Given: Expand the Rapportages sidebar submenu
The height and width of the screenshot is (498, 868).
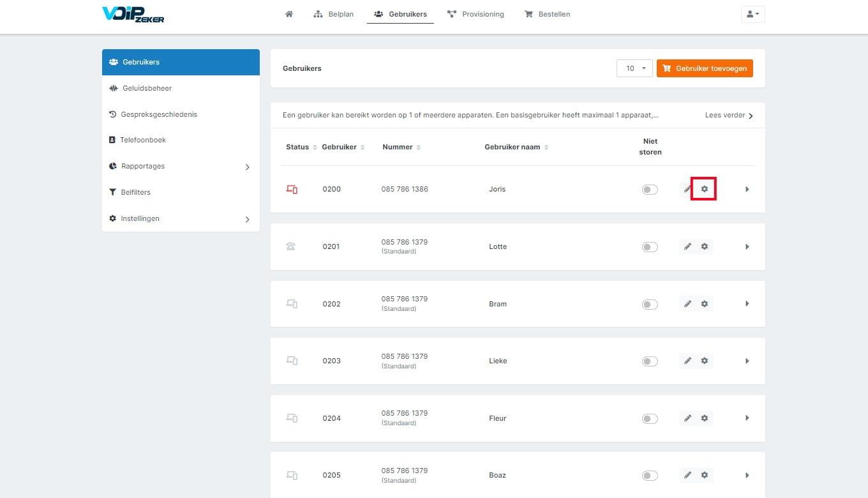Looking at the screenshot, I should (x=248, y=167).
